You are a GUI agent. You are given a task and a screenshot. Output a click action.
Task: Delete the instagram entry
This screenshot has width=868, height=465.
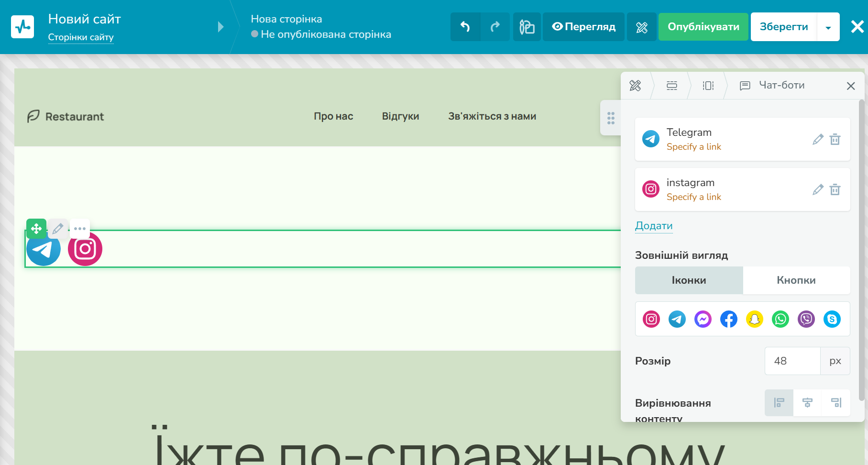(835, 189)
